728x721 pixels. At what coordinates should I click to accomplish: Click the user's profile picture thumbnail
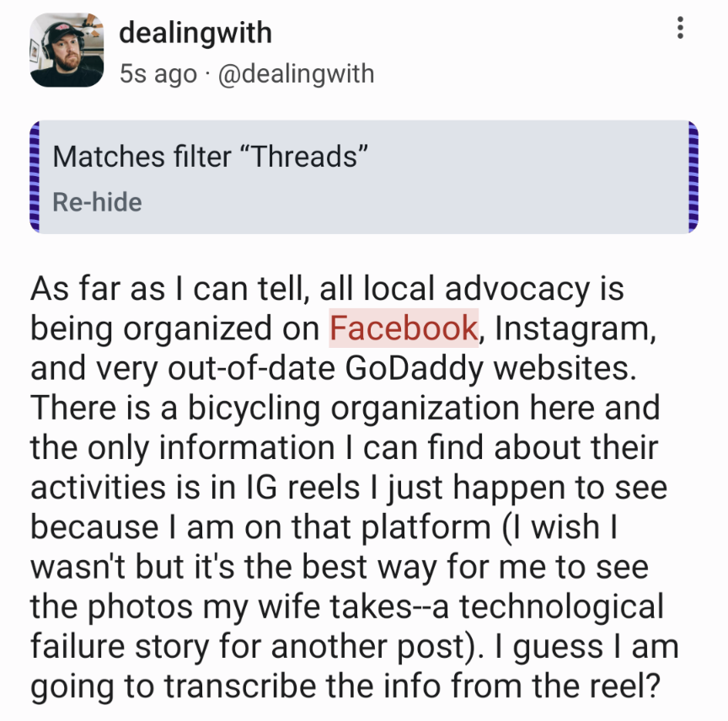pos(67,50)
